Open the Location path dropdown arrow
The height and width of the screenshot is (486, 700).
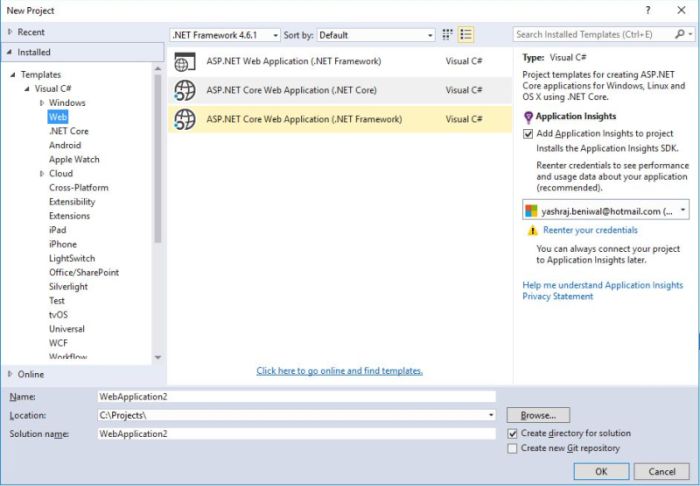(491, 415)
